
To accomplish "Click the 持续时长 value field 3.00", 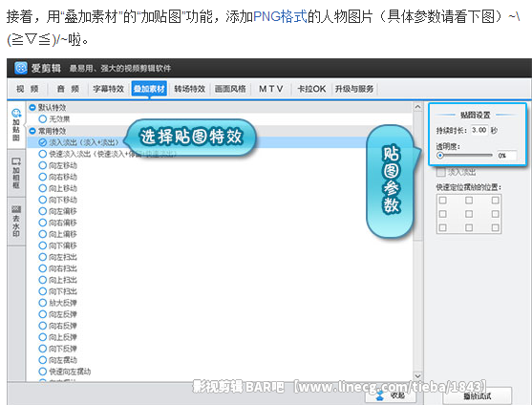I will pos(479,130).
